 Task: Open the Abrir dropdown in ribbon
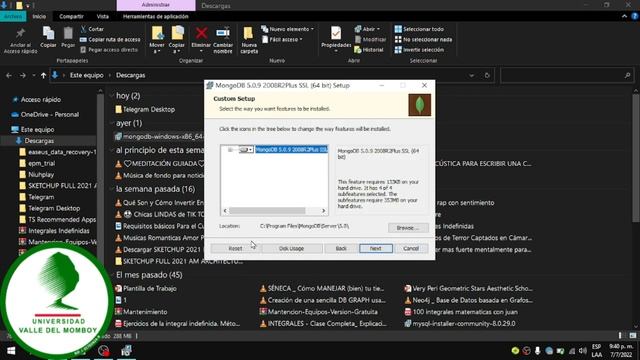tap(367, 29)
